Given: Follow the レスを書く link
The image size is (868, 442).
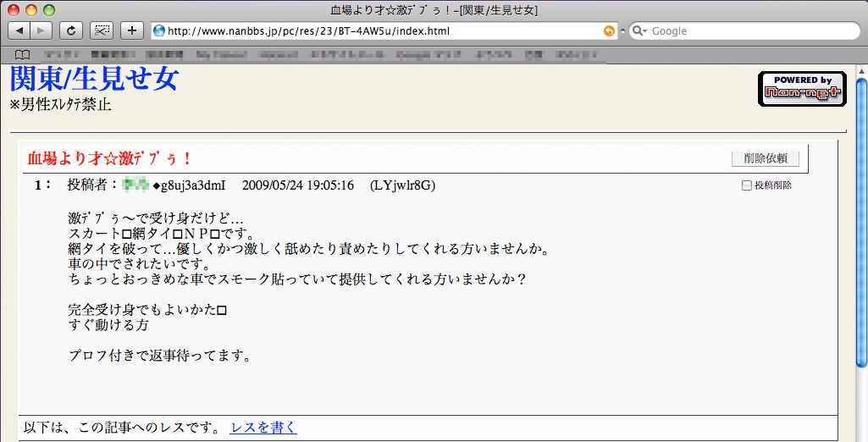Looking at the screenshot, I should pos(263,428).
